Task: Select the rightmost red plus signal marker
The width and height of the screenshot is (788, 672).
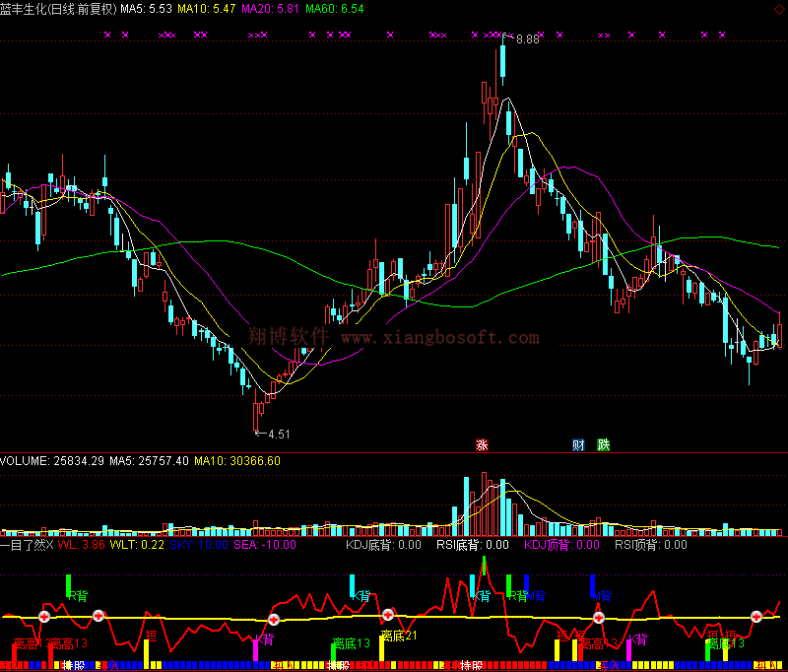Action: pos(756,616)
